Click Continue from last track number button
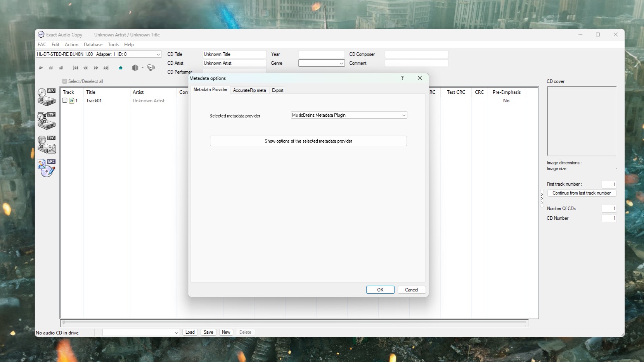Screen dimensions: 644x362 tap(582, 193)
